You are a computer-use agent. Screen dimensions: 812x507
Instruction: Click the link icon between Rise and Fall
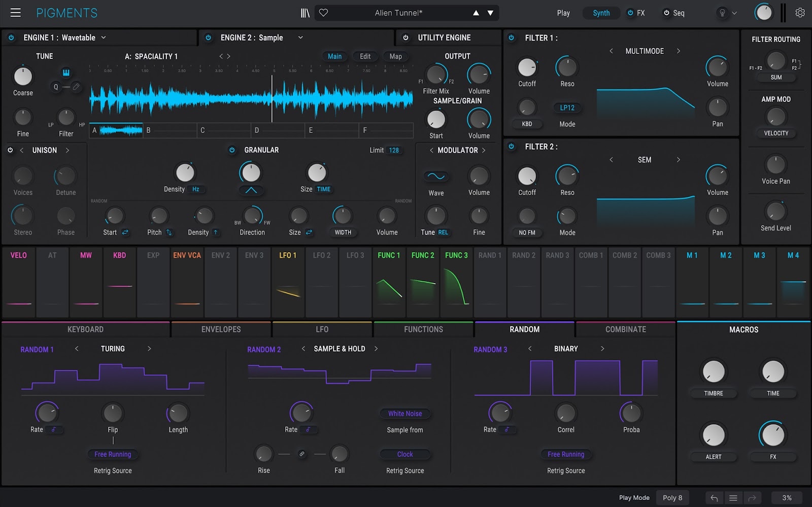click(x=302, y=454)
